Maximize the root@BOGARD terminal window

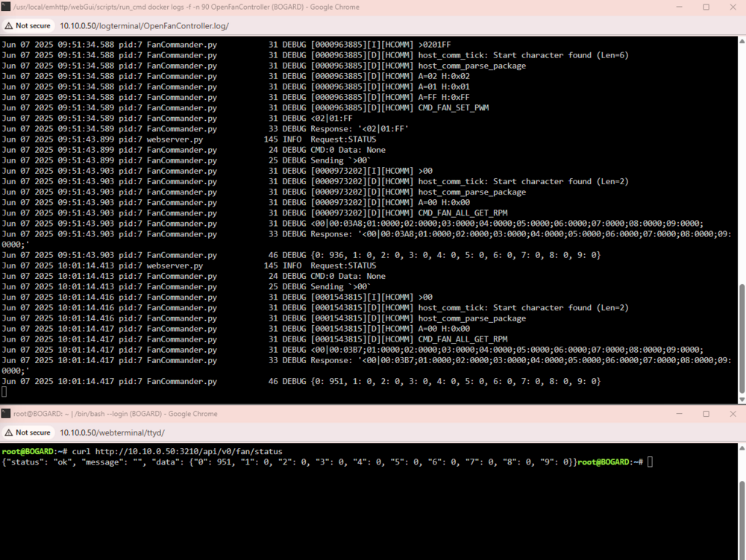click(706, 414)
